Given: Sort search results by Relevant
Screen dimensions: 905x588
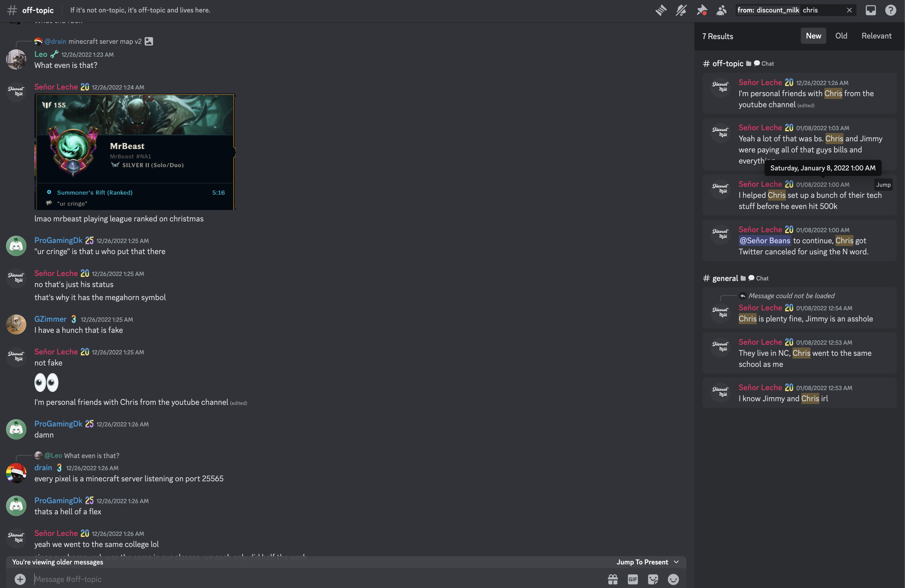Looking at the screenshot, I should 876,36.
